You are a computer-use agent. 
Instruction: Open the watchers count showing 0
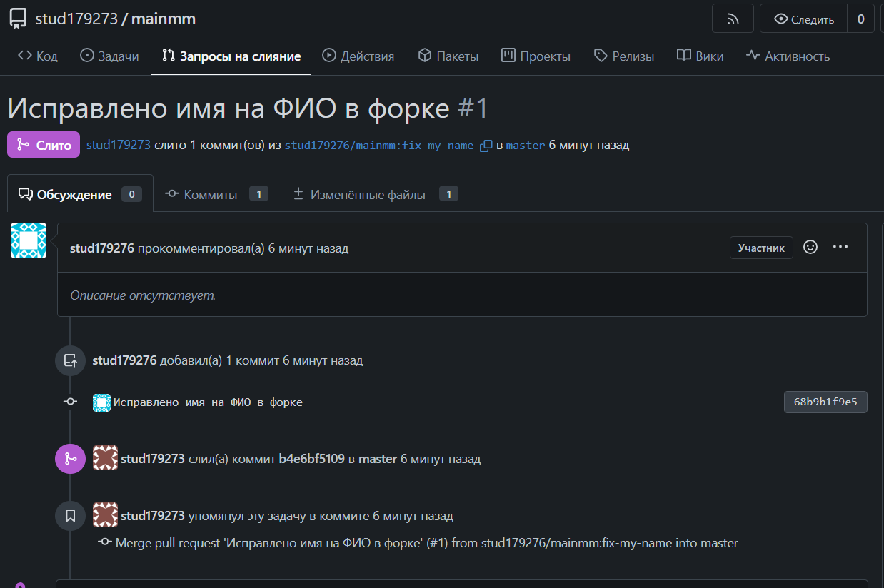click(860, 19)
